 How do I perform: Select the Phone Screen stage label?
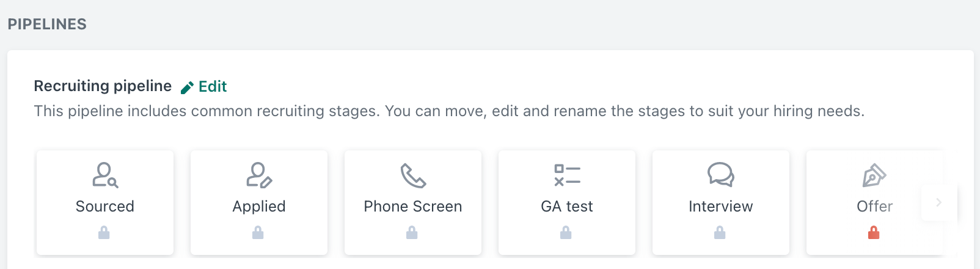pyautogui.click(x=413, y=207)
